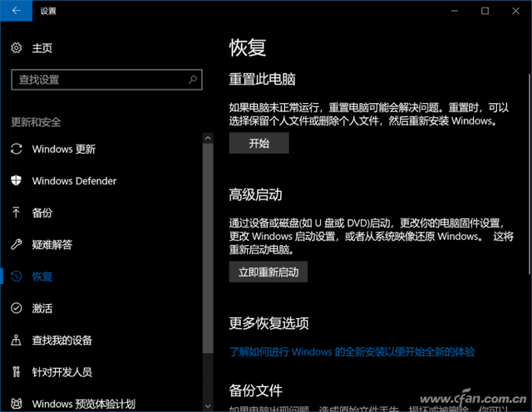Open the Windows 全新安装 help link
The image size is (532, 412).
click(352, 351)
